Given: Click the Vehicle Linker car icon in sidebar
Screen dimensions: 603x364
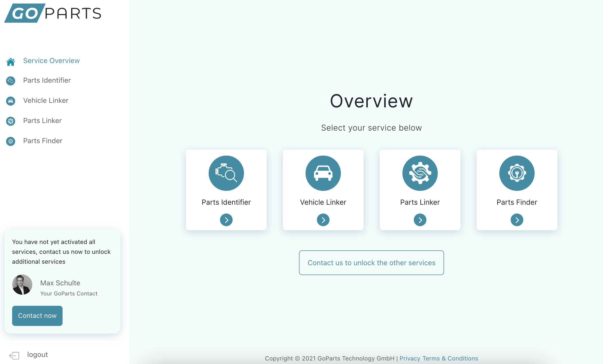Looking at the screenshot, I should (11, 101).
